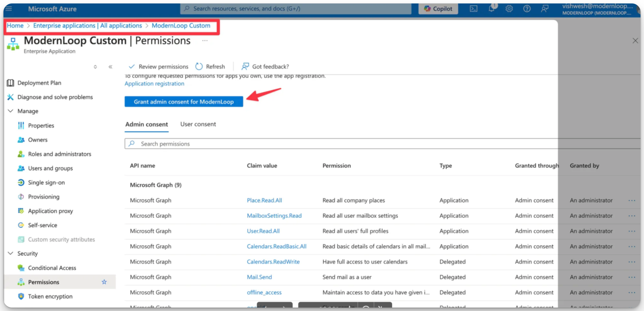Open the MailboxSettings.Read claim link
This screenshot has height=311, width=644.
tap(274, 216)
